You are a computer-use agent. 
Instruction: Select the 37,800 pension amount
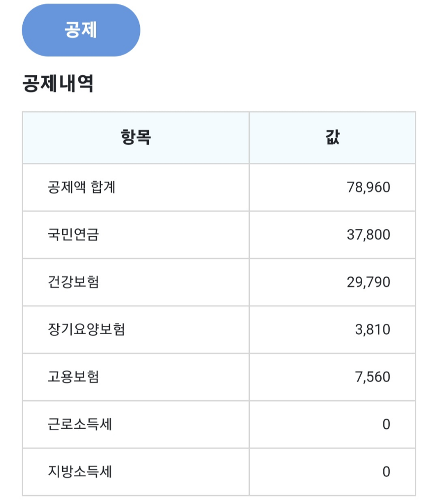[368, 235]
